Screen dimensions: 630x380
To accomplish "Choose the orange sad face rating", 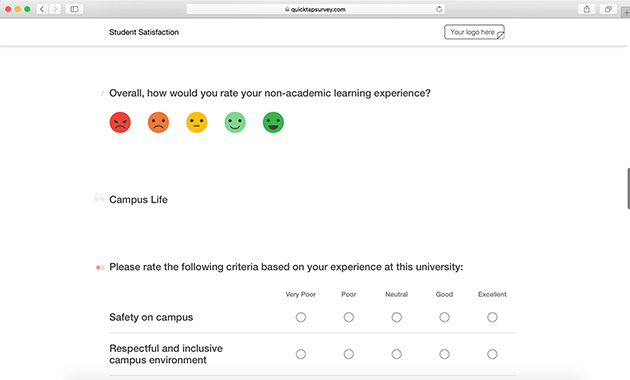I will tap(158, 122).
